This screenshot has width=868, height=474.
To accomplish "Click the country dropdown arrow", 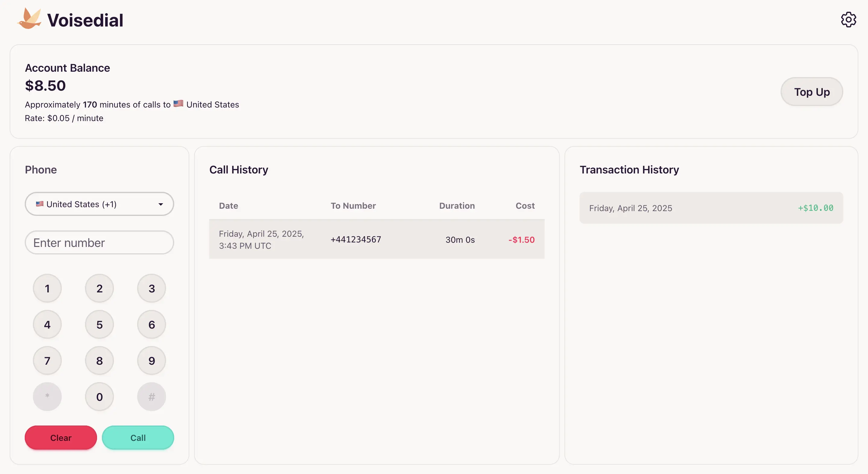I will click(x=161, y=204).
